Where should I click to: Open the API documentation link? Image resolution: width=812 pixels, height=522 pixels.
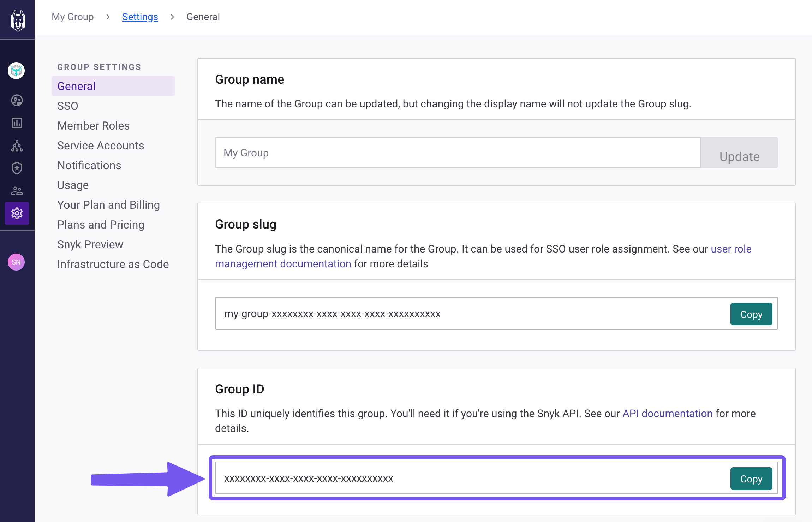[667, 414]
